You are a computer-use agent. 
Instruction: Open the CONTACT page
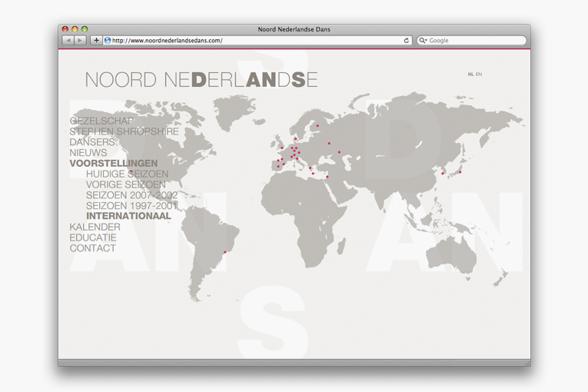coord(93,248)
